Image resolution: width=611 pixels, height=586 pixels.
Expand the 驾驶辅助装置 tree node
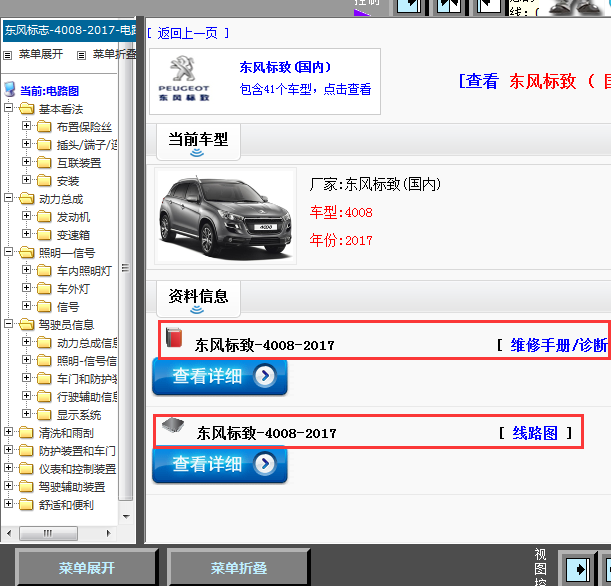pos(9,486)
